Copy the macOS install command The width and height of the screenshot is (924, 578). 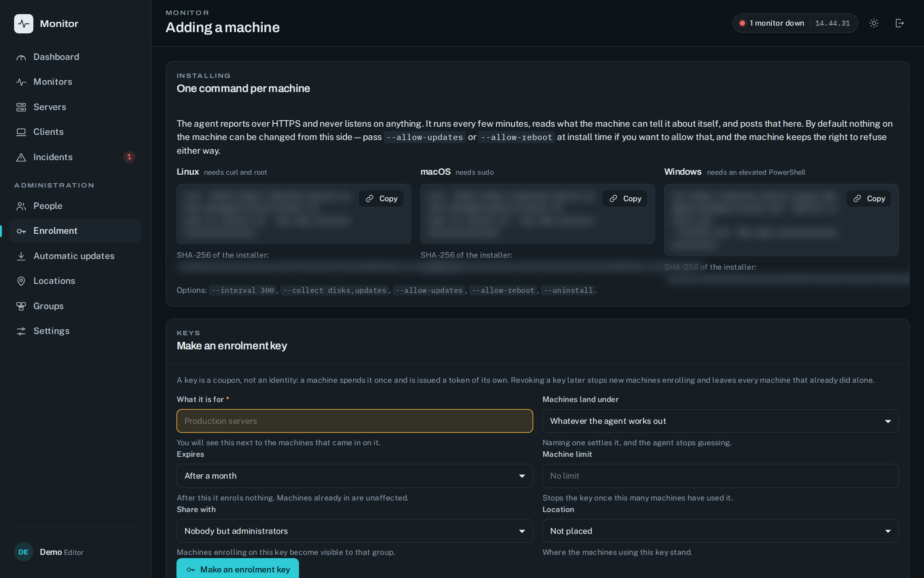pos(625,199)
